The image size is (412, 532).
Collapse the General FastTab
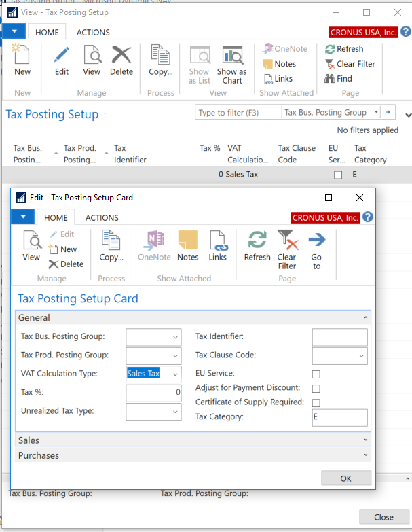193,317
